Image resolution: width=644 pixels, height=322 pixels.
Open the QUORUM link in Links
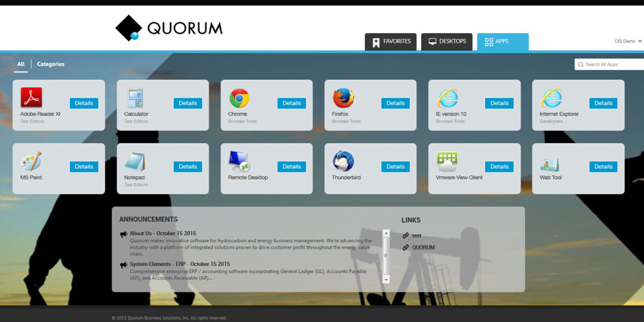[x=423, y=247]
